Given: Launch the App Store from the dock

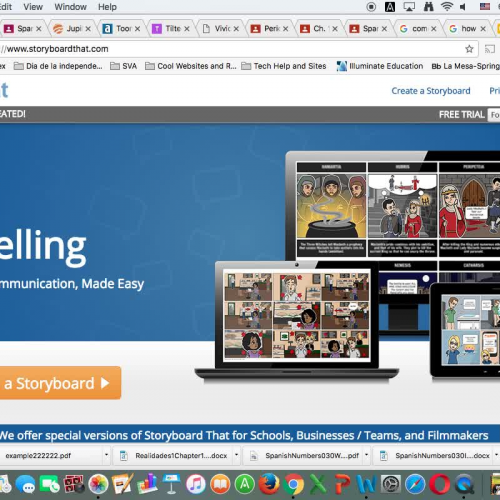Looking at the screenshot, I should click(245, 484).
